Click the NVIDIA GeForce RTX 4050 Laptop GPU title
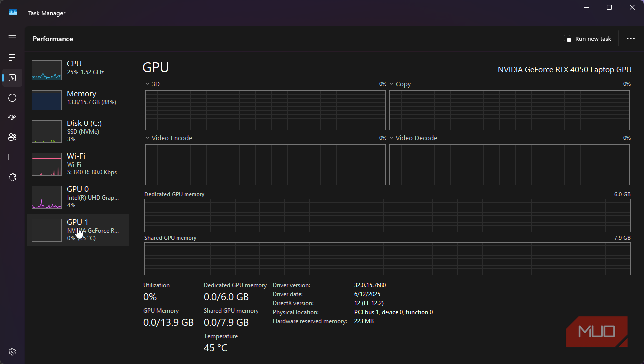The image size is (644, 364). pos(564,70)
